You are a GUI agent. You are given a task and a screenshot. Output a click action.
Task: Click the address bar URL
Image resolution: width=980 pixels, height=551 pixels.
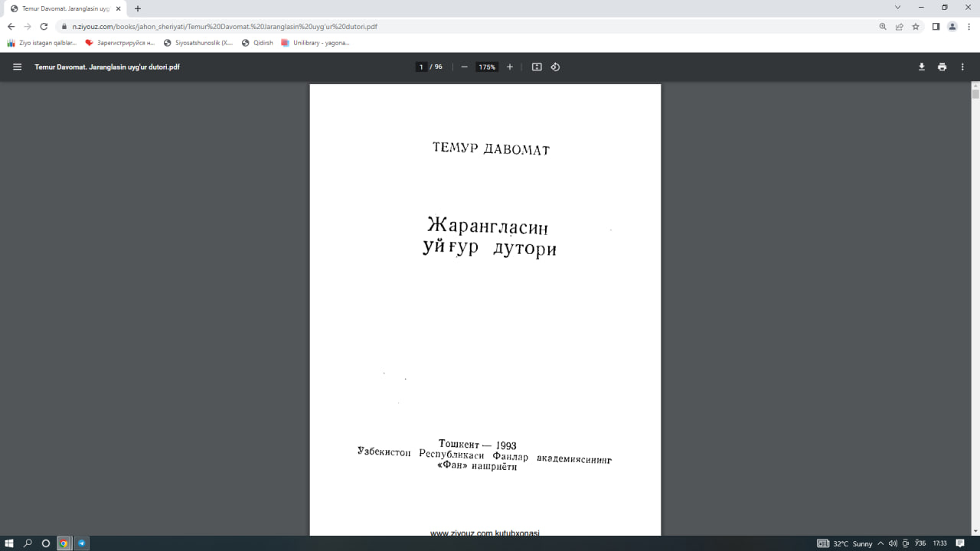click(x=225, y=26)
